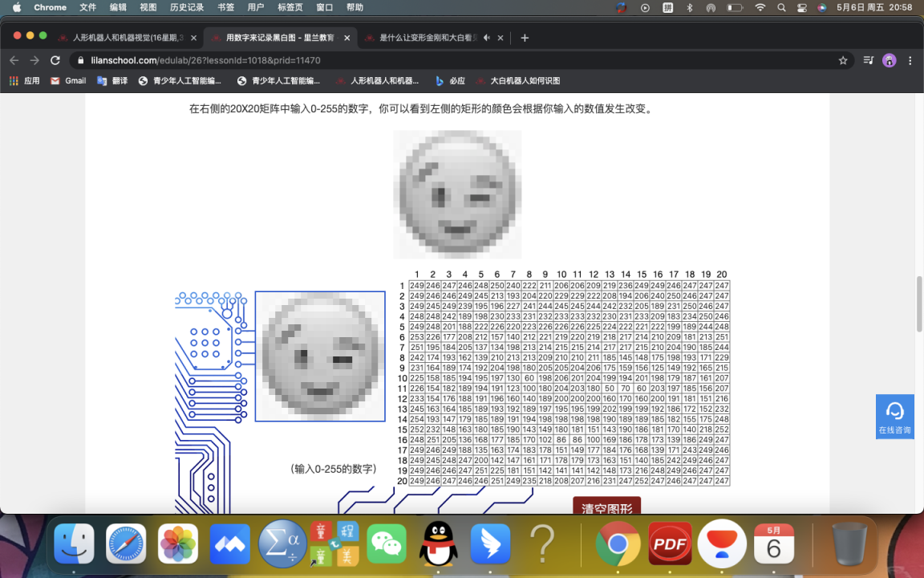Viewport: 924px width, 578px height.
Task: Open the date and time 5月6日 周五 20:58
Action: pos(874,8)
